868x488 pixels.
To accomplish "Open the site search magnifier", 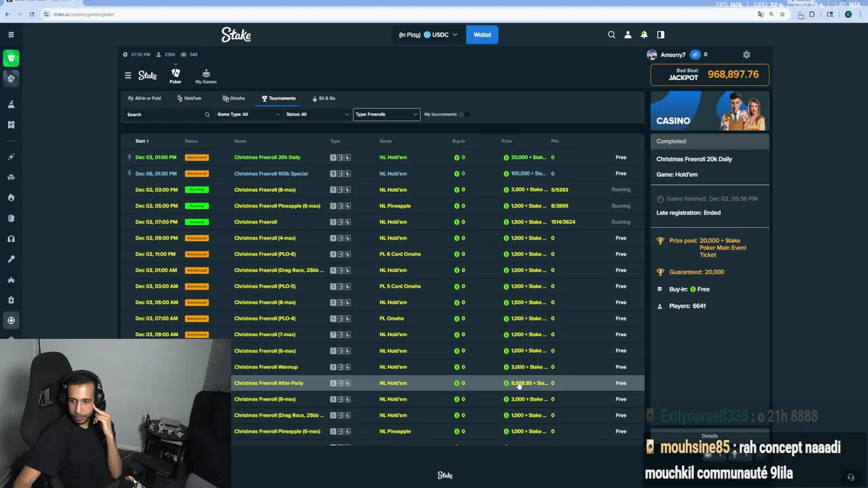I will point(612,35).
